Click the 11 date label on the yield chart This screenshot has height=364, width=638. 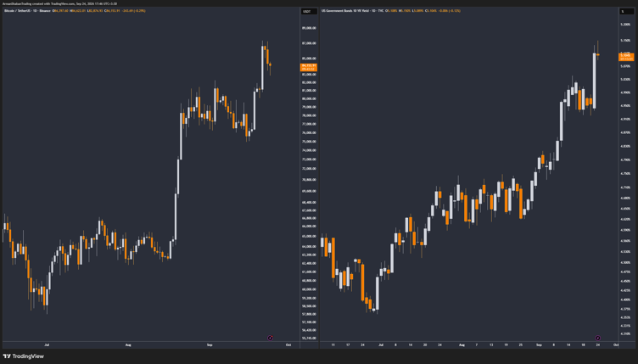[x=333, y=344]
